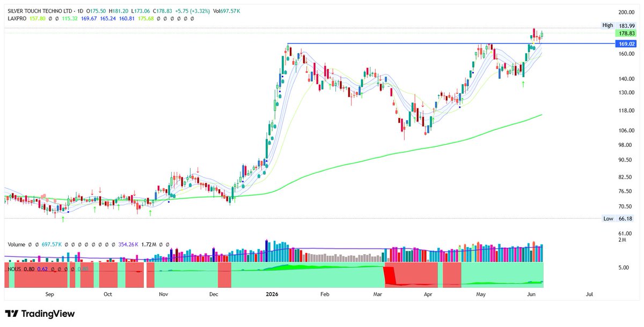Select the LAXPRO indicator label
Screen dimensions: 644x327
(x=18, y=18)
